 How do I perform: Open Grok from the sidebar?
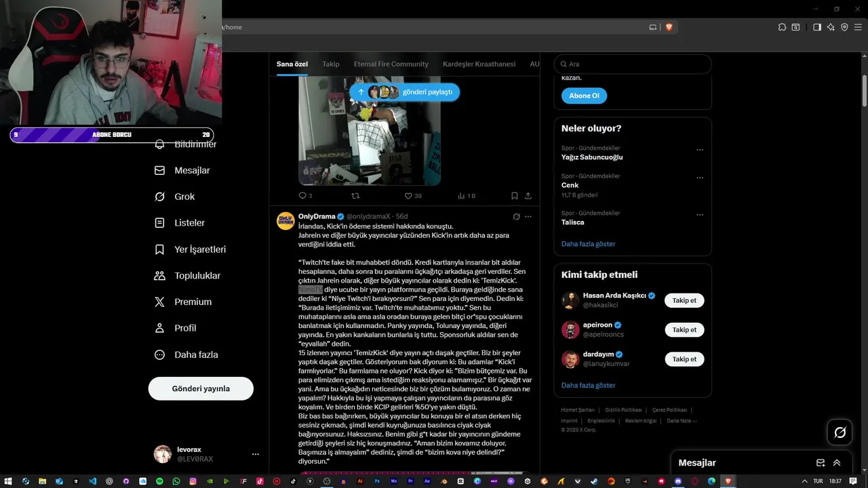[175, 197]
